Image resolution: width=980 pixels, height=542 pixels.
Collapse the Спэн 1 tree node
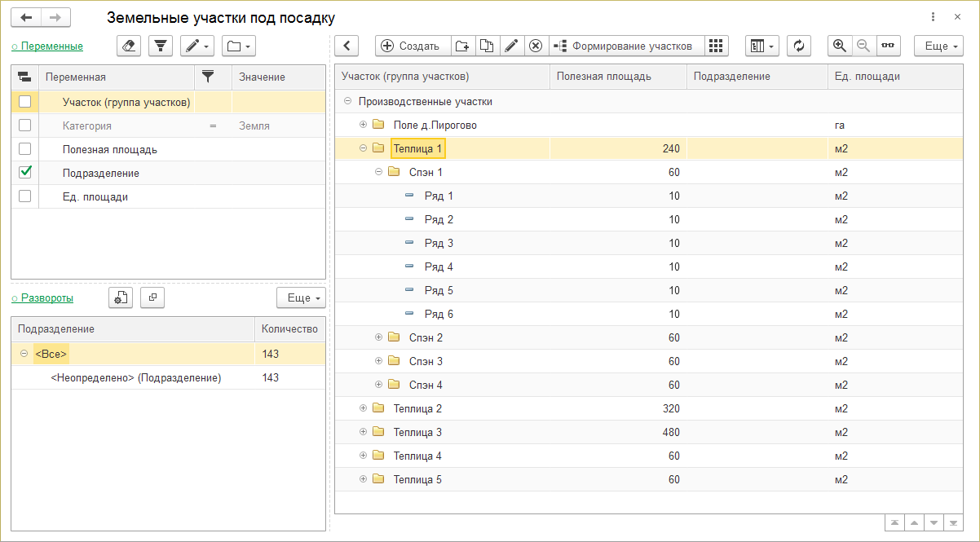pyautogui.click(x=379, y=172)
